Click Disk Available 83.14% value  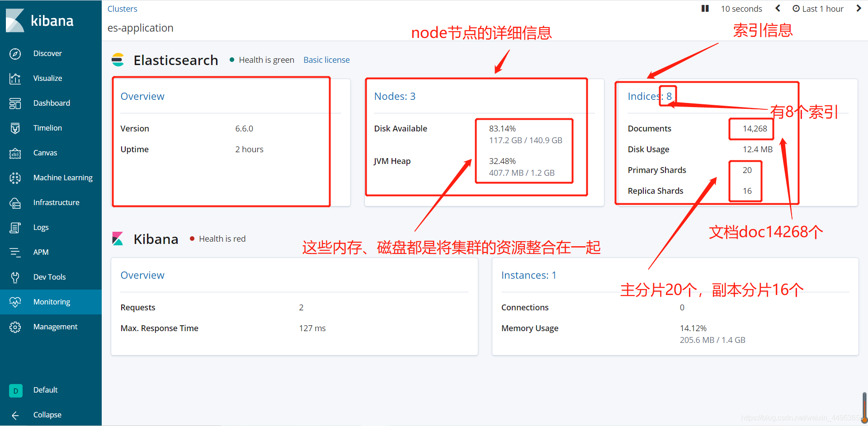(x=502, y=129)
